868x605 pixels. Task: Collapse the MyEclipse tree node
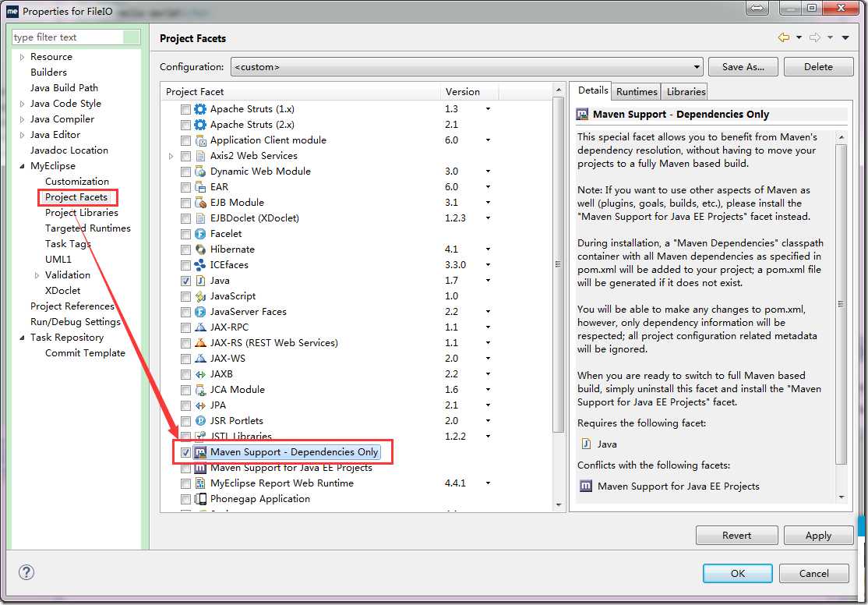[22, 166]
